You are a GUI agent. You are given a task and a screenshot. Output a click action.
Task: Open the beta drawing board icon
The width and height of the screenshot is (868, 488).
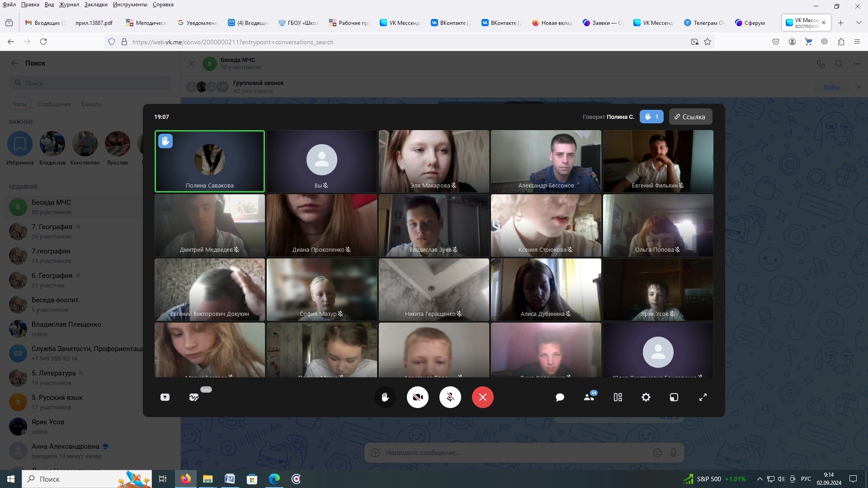[x=194, y=397]
